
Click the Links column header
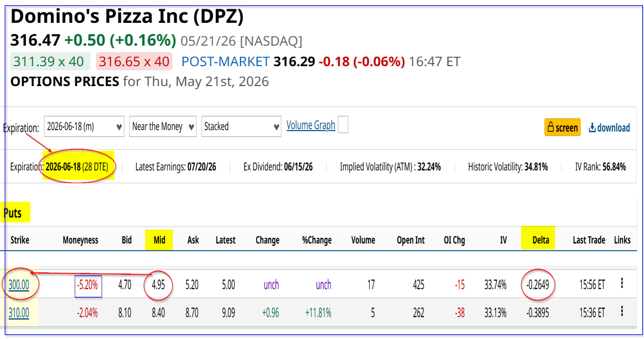[x=622, y=240]
